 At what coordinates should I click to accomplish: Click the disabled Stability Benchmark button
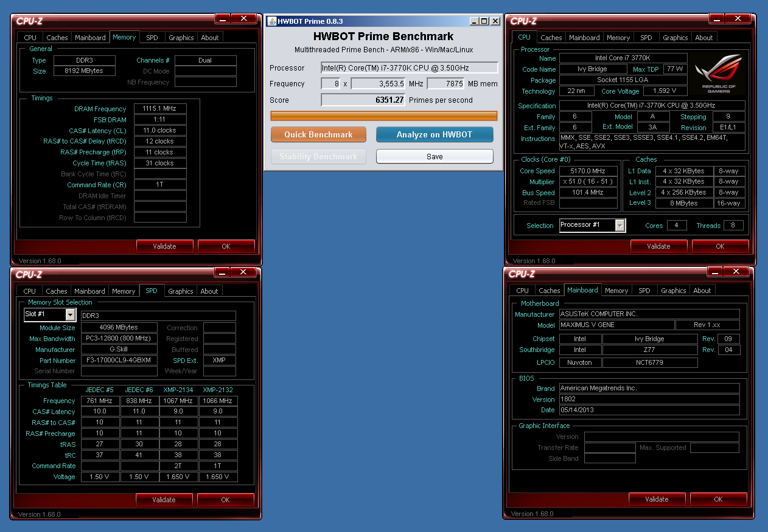pos(318,156)
